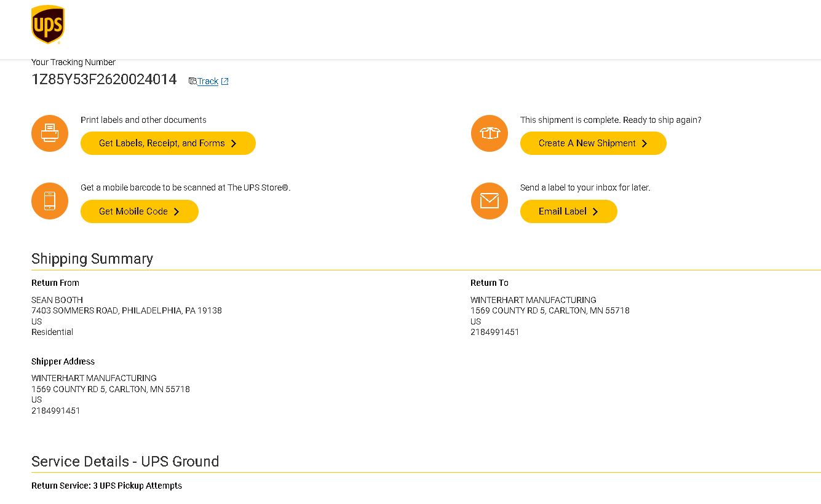
Task: Click the external link icon beside Track
Action: (224, 81)
